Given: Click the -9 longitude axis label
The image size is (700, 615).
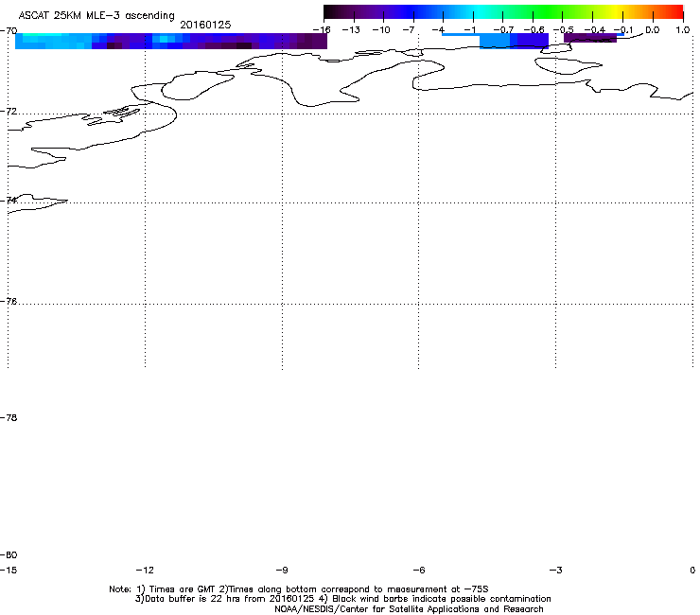Looking at the screenshot, I should click(x=282, y=570).
